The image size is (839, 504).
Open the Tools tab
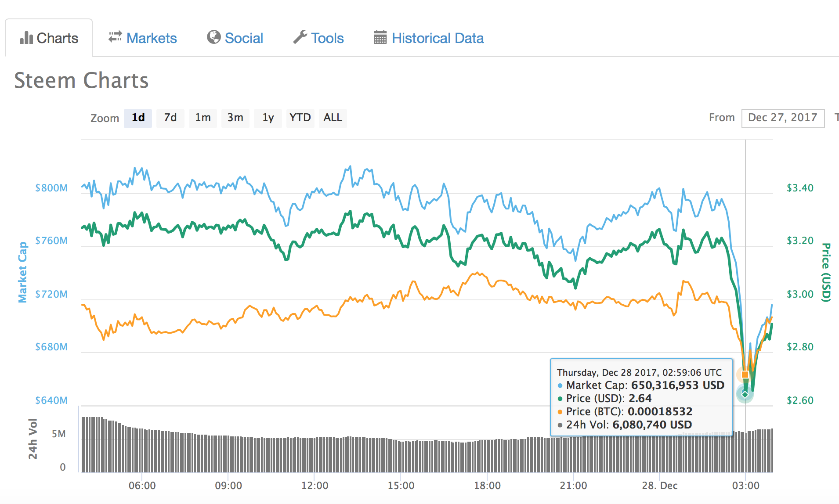click(x=318, y=38)
